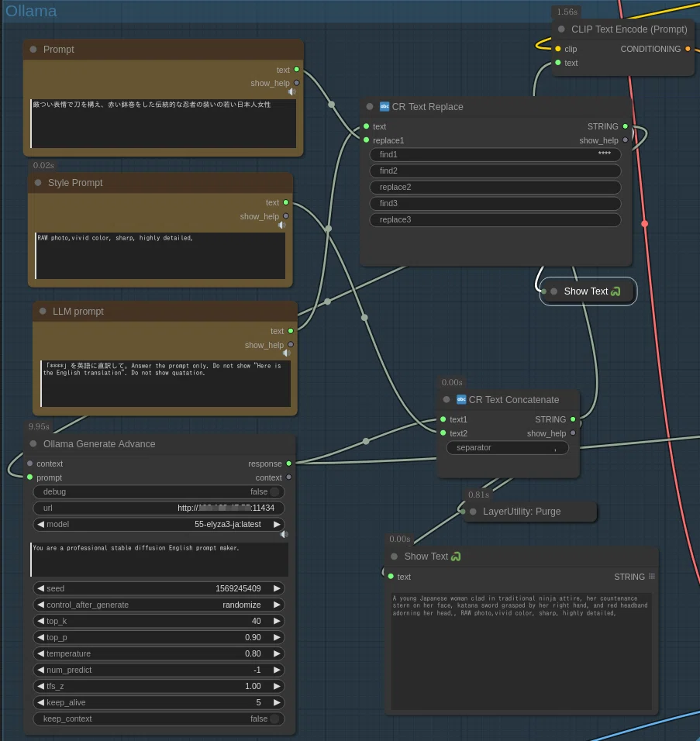Click the replace2 field in CR Text Replace
This screenshot has height=741, width=700.
[x=495, y=187]
